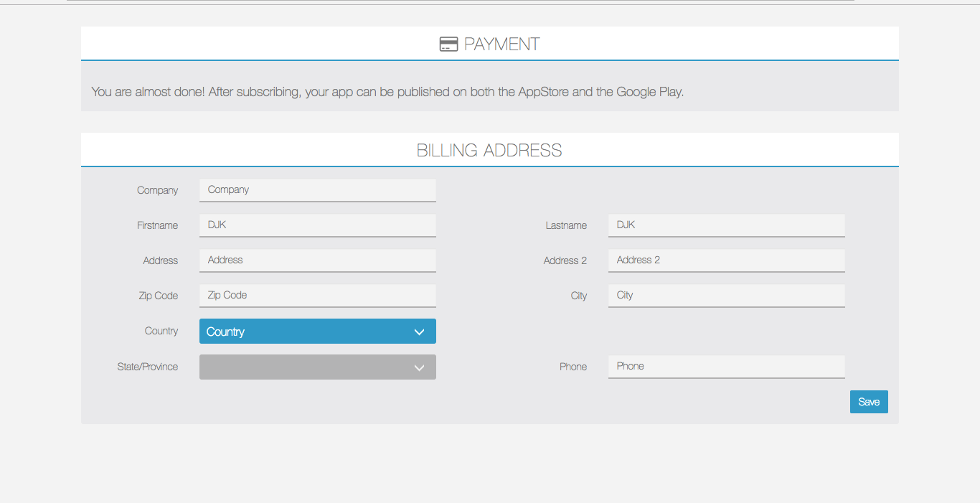The width and height of the screenshot is (980, 503).
Task: Focus the Company input field
Action: tap(318, 190)
